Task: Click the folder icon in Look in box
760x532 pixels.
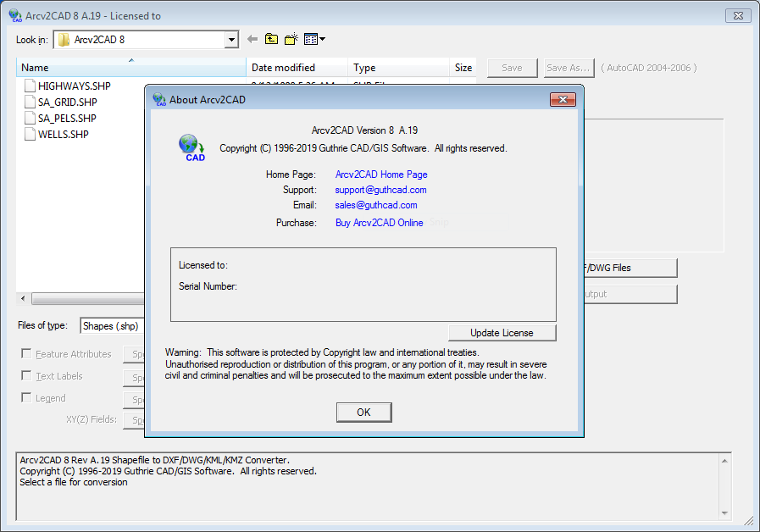Action: pos(64,40)
